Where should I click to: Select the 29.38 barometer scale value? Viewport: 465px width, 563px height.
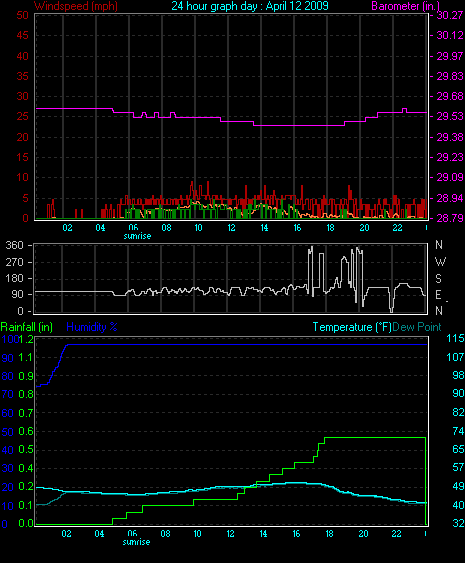point(450,137)
